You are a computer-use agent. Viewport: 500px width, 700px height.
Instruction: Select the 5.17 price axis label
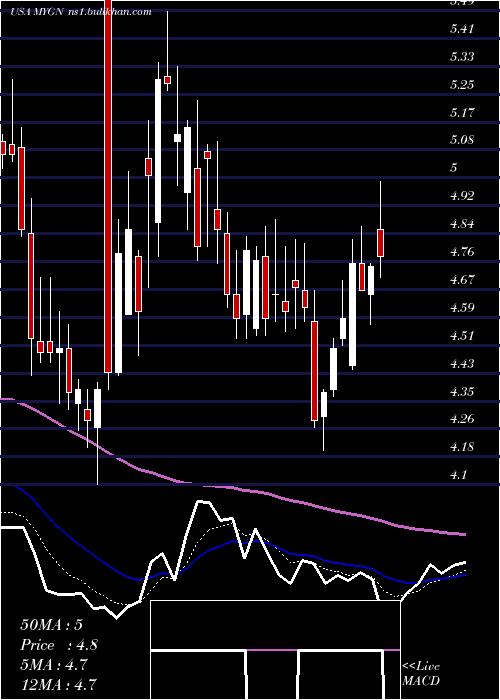[x=462, y=112]
